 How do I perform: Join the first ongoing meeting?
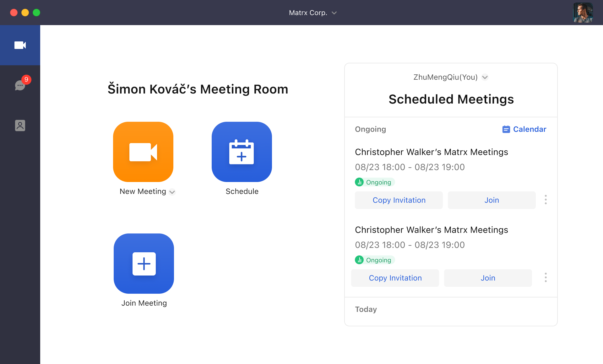pos(492,200)
